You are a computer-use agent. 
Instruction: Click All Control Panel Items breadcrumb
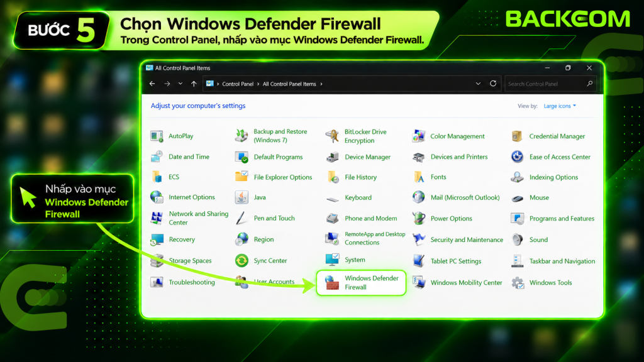[289, 84]
